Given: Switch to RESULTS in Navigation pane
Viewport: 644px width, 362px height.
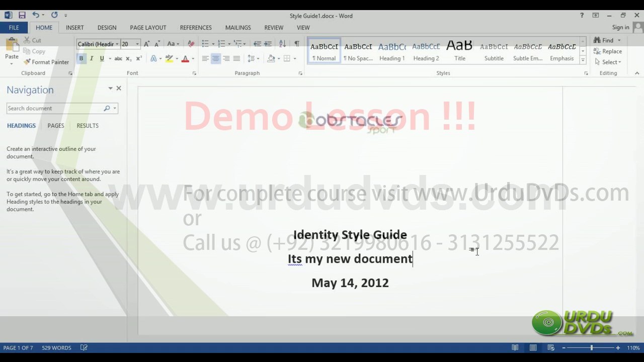Looking at the screenshot, I should pos(88,126).
